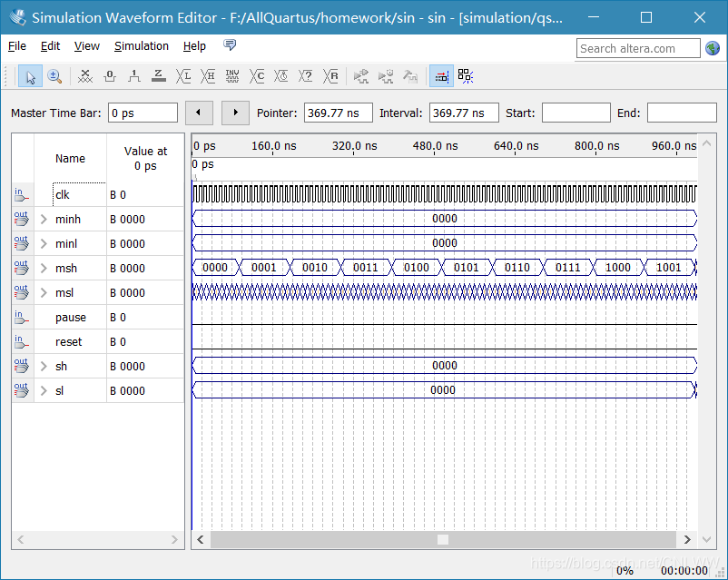
Task: Click waveform scrollbar left arrow
Action: coord(201,539)
